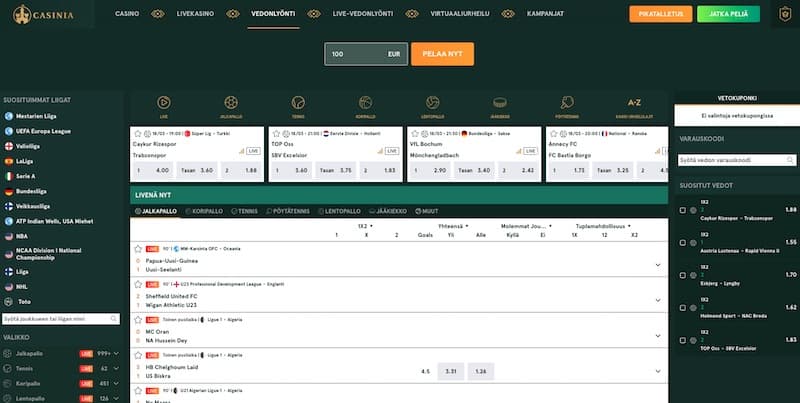The width and height of the screenshot is (800, 403).
Task: Click the Pikatalletus button
Action: tap(661, 14)
